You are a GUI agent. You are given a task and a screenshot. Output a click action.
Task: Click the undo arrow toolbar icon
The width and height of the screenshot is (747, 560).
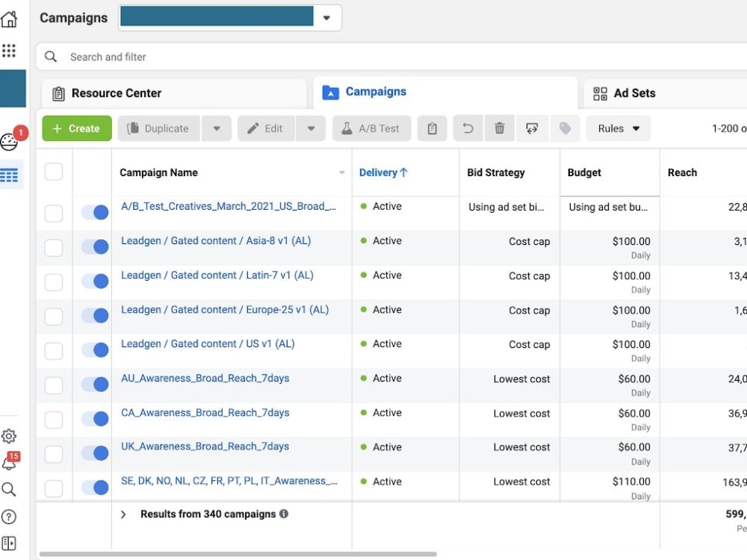(x=468, y=128)
